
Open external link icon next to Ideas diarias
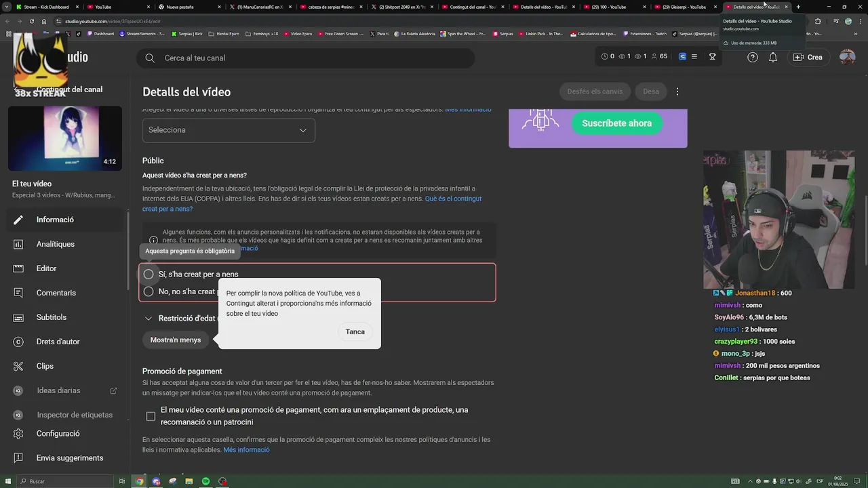[x=113, y=390]
